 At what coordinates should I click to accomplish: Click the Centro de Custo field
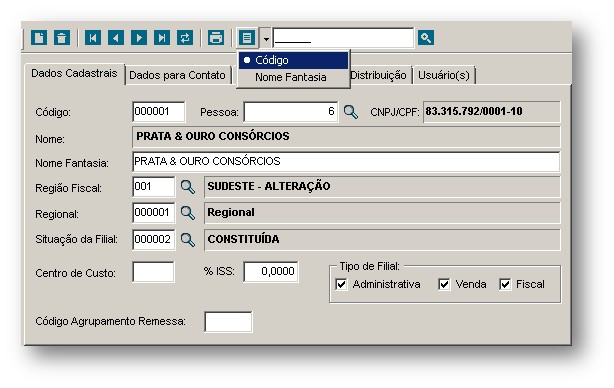(153, 272)
